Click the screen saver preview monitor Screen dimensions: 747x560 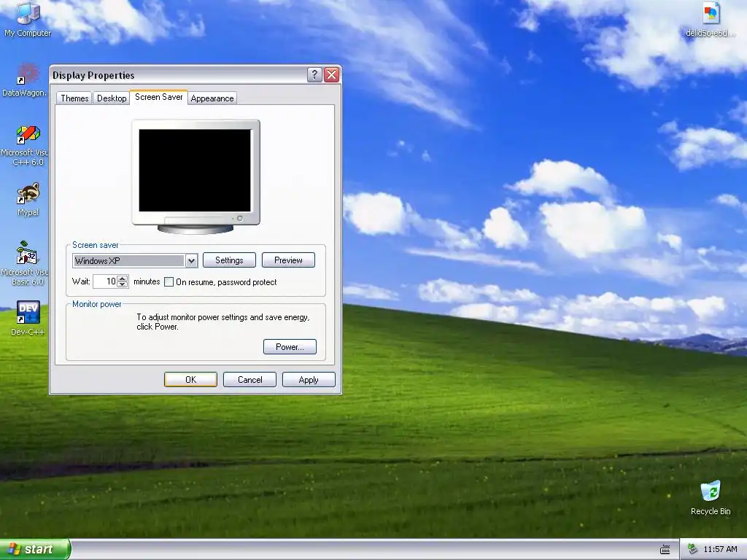coord(196,176)
